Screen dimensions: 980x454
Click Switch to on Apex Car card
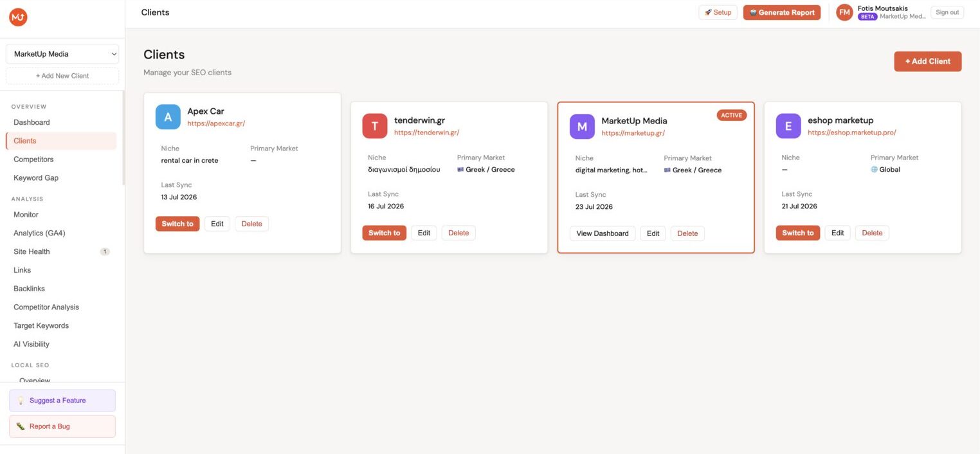[x=177, y=224]
